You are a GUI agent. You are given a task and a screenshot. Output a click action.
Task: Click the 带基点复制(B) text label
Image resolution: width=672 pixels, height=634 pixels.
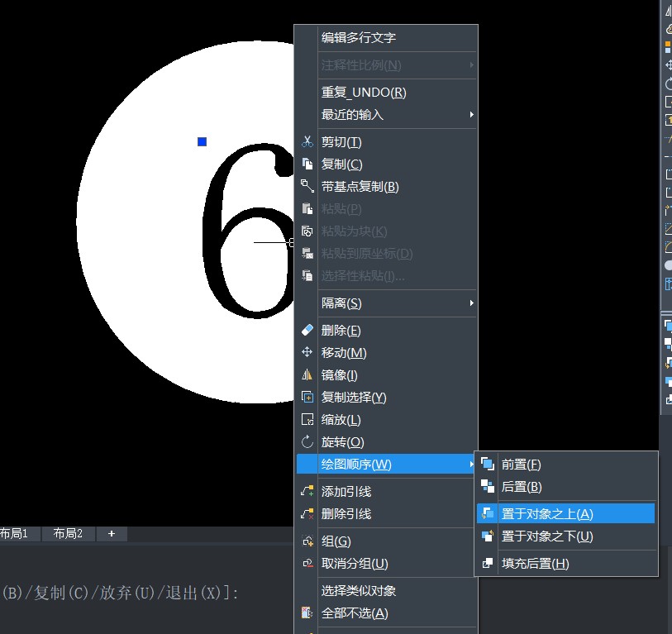click(360, 187)
